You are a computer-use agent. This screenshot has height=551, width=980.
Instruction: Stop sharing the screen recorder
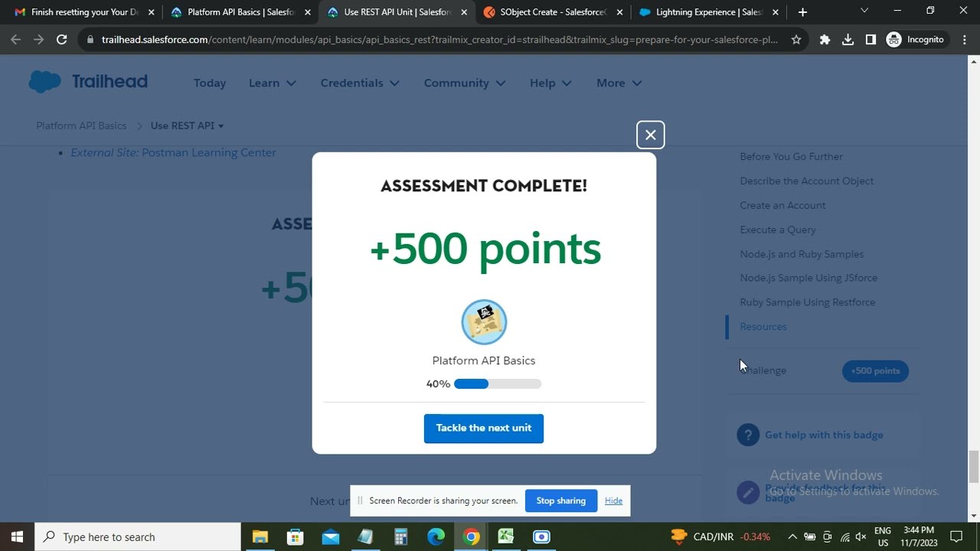560,500
